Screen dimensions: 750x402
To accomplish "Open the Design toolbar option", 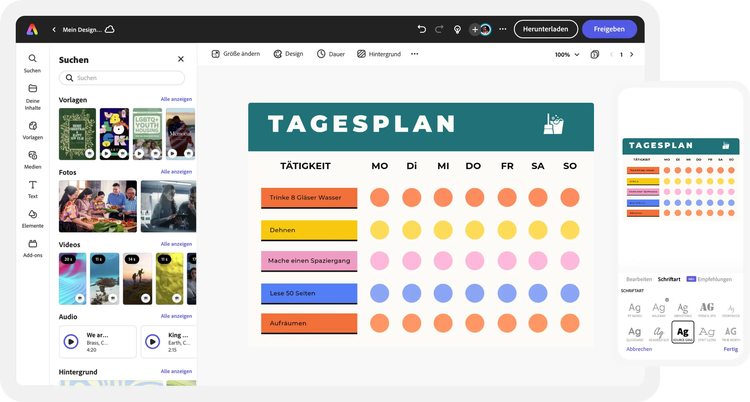I will click(x=288, y=54).
